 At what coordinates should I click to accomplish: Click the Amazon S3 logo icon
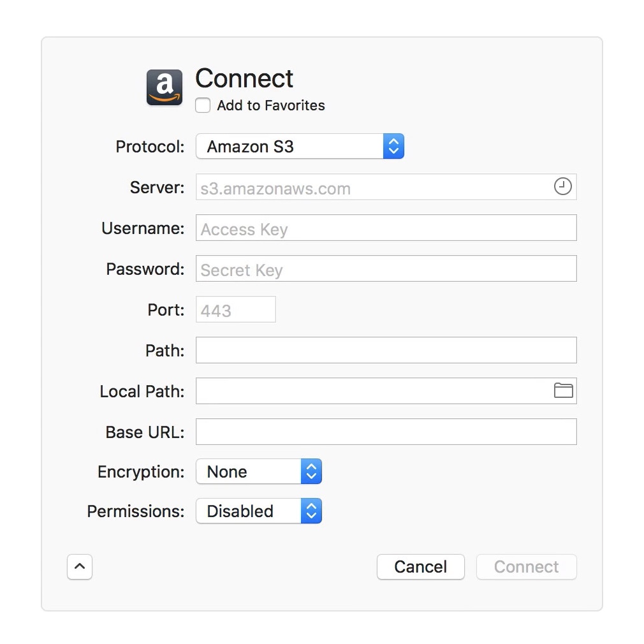165,87
